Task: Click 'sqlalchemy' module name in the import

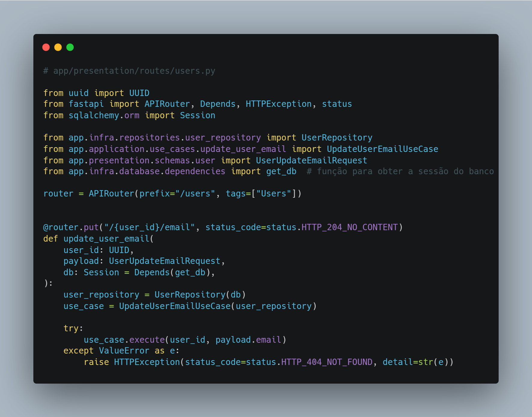Action: point(94,115)
